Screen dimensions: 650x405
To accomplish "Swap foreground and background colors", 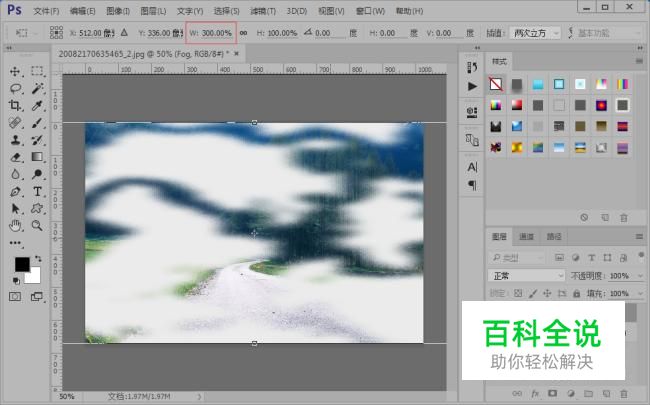I will tap(38, 259).
